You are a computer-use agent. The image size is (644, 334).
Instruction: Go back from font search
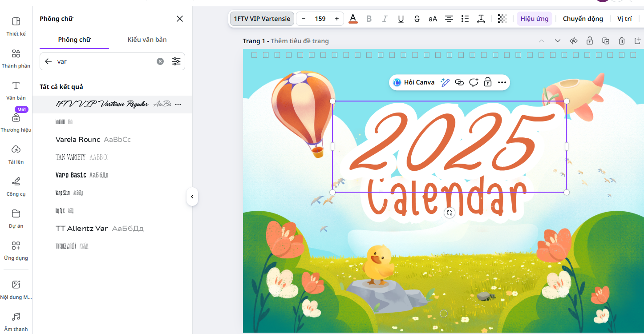click(49, 61)
